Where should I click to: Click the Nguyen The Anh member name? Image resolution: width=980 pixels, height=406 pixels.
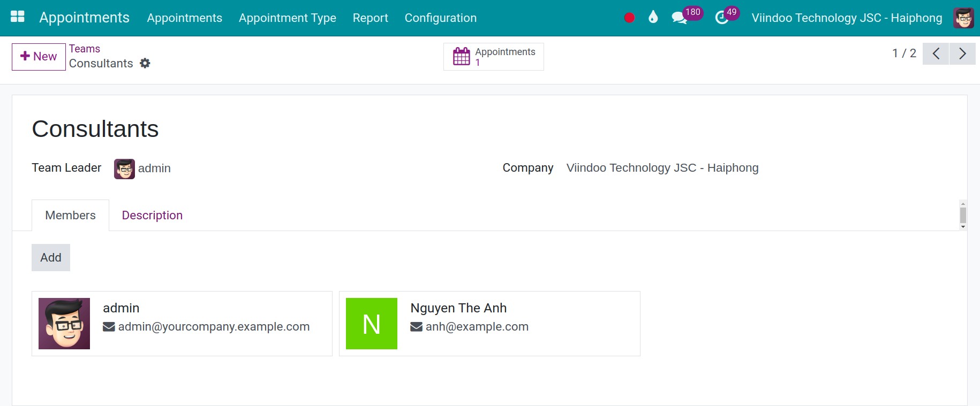pyautogui.click(x=458, y=308)
